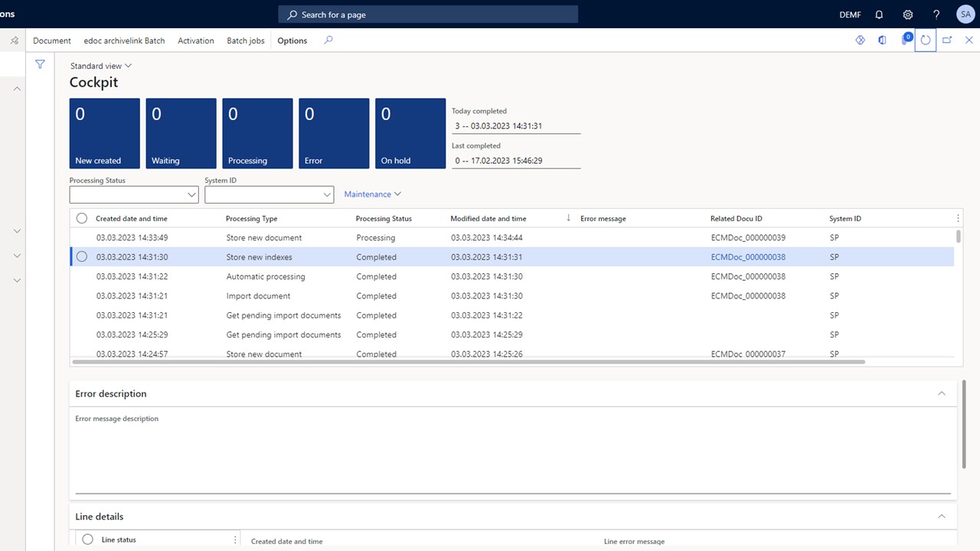980x551 pixels.
Task: Open edoc archivelink Batch menu
Action: pyautogui.click(x=124, y=41)
